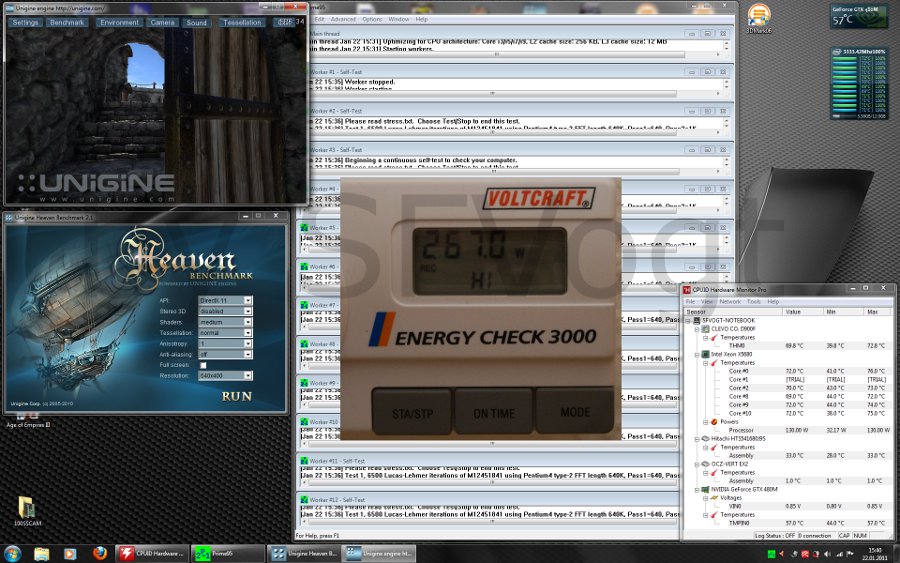Click Worker #9 window icon in Prime95
This screenshot has width=900, height=563.
(304, 383)
